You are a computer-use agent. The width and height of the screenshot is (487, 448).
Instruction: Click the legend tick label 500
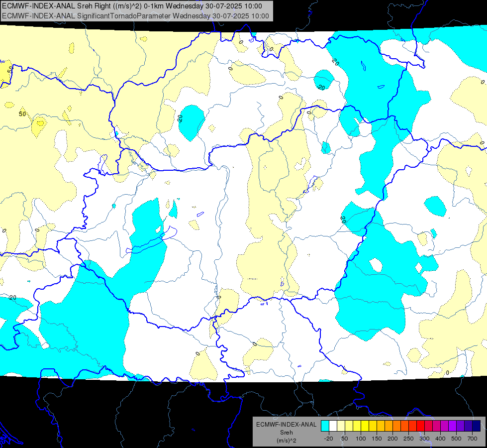[x=456, y=439]
